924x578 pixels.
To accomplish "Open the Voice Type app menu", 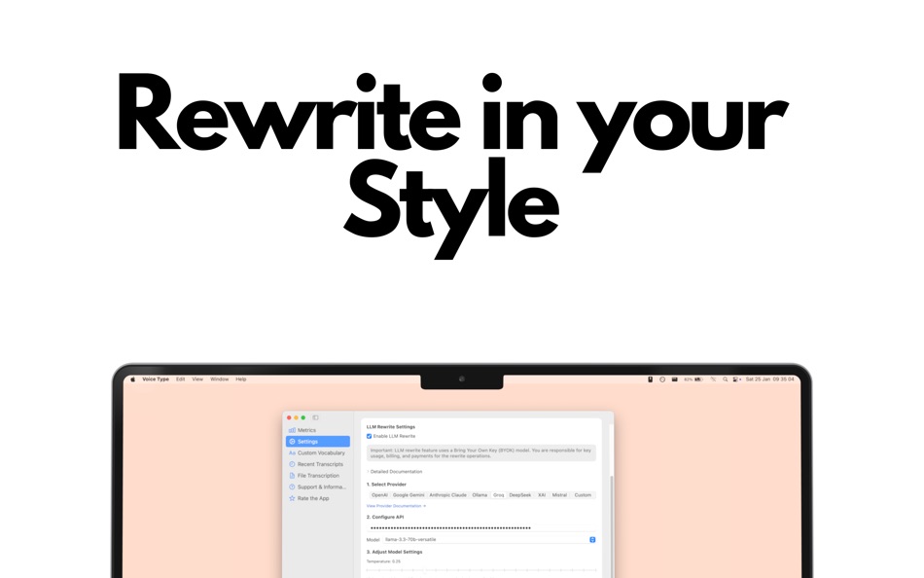I will 156,379.
